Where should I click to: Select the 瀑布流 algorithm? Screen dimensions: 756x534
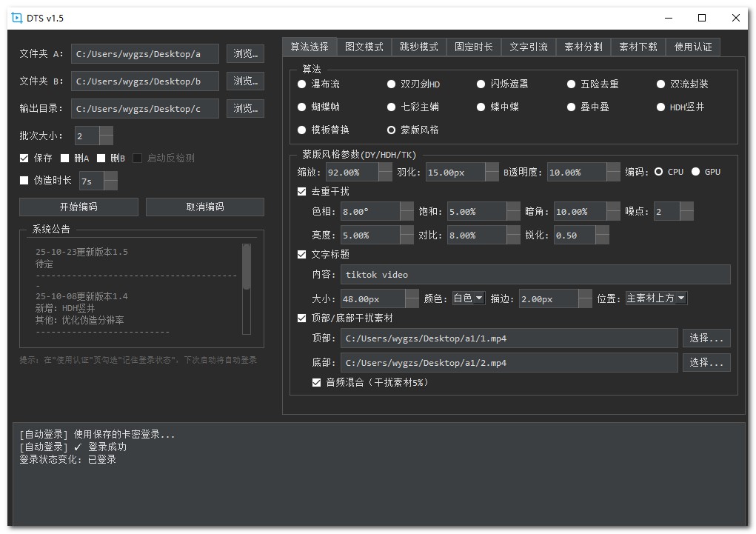click(303, 84)
